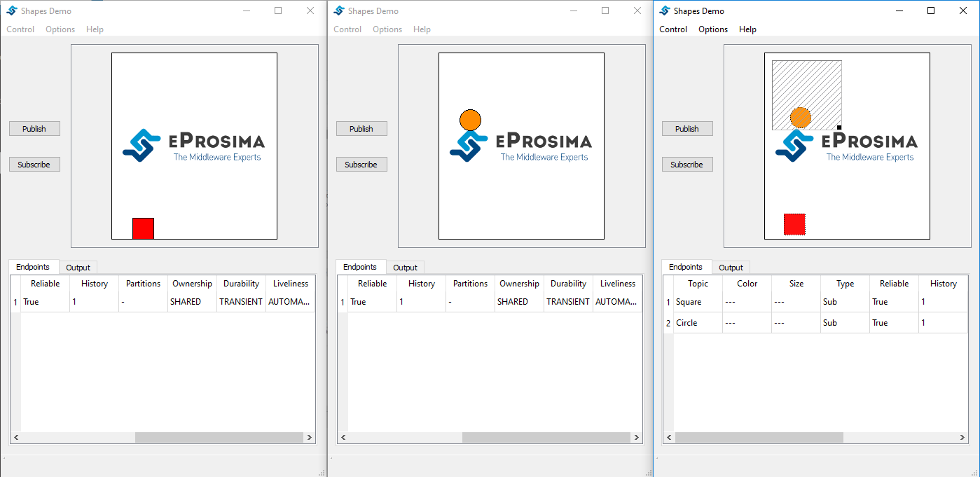Click Subscribe button in middle Shapes Demo window

[x=361, y=165]
